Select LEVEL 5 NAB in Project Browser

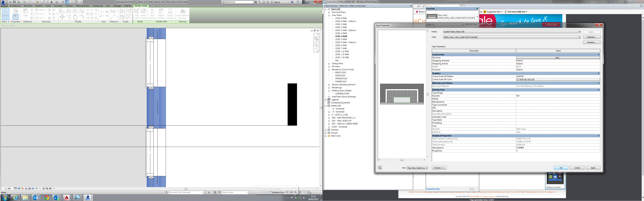[x=341, y=39]
